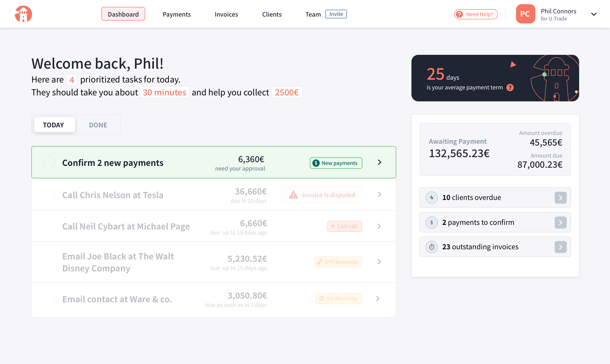Click the 2nd Reminder badge
This screenshot has width=610, height=364.
coord(338,262)
